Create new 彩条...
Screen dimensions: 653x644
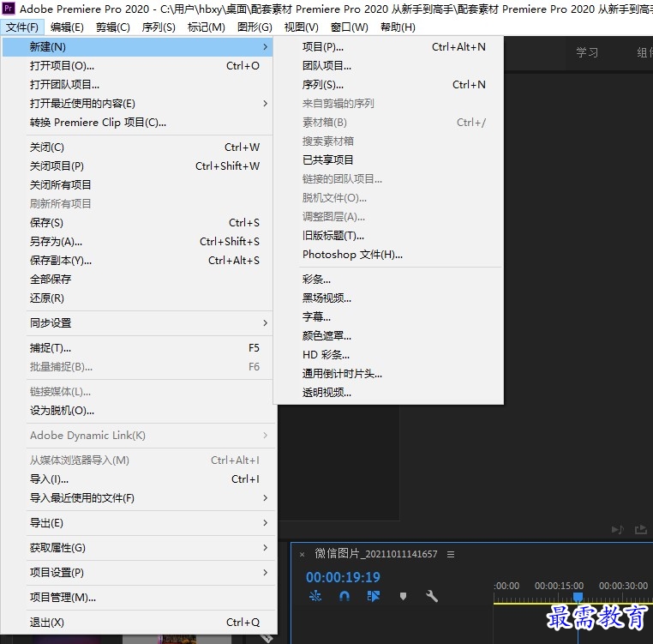(388, 280)
